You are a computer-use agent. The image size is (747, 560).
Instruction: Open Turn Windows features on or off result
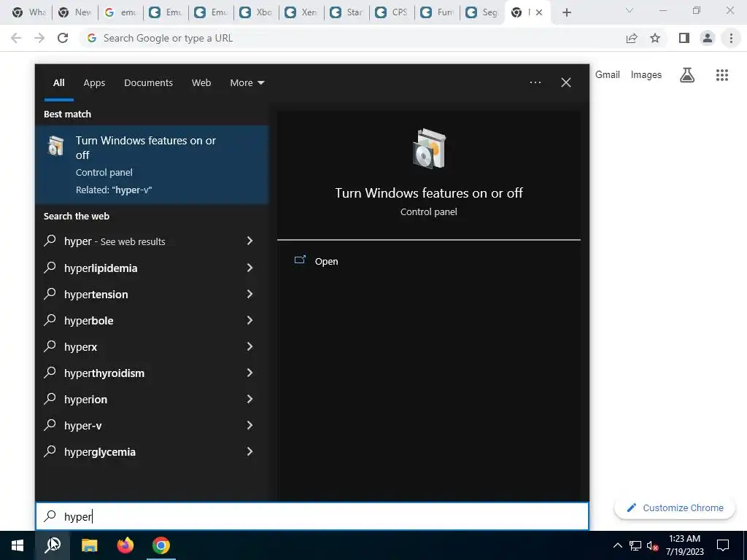click(x=152, y=165)
